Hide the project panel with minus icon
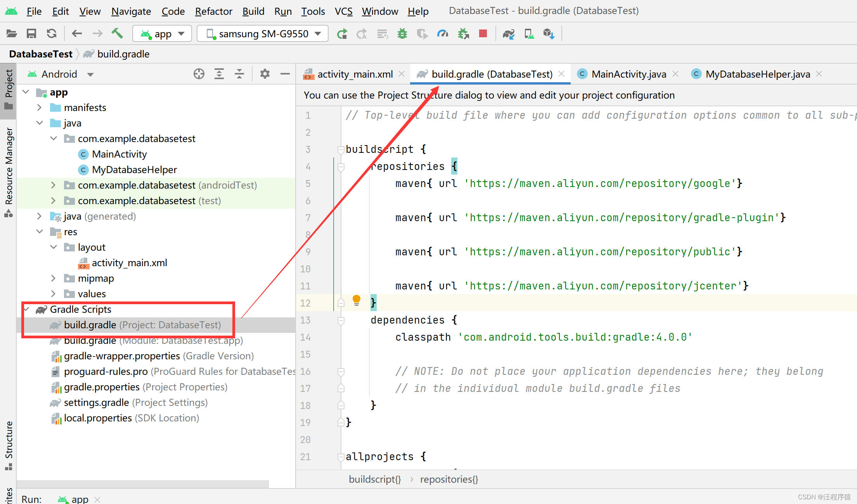The height and width of the screenshot is (504, 857). (285, 74)
